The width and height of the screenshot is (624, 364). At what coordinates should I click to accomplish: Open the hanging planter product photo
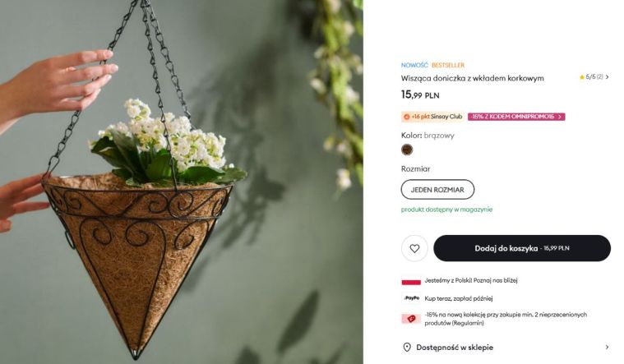(x=182, y=182)
